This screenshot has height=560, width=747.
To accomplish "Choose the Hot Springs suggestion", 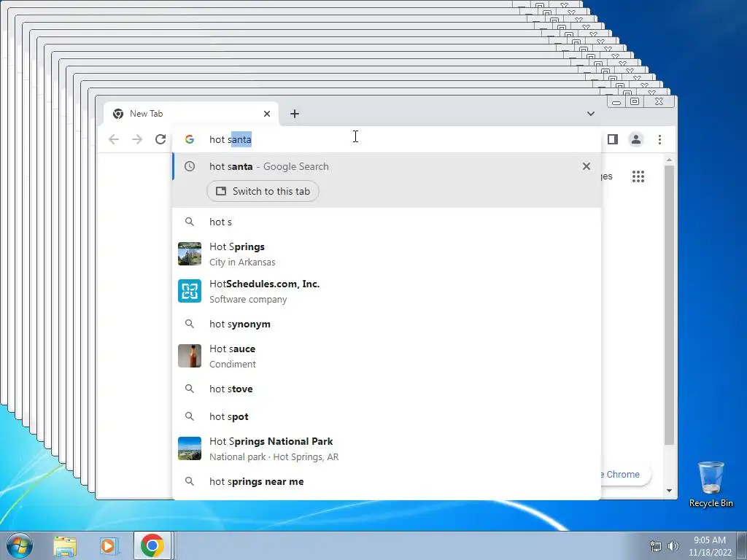I will 387,254.
